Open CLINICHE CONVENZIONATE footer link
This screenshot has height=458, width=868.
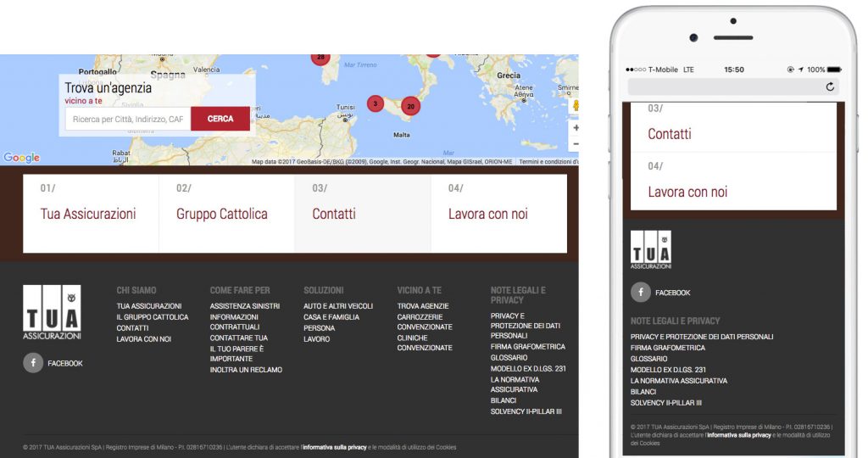coord(425,343)
